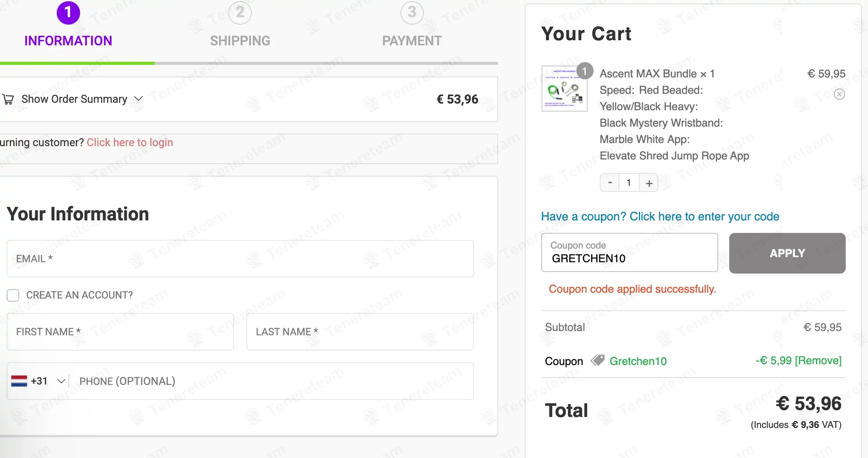Expand Show Order Summary chevron
This screenshot has width=868, height=458.
(138, 98)
